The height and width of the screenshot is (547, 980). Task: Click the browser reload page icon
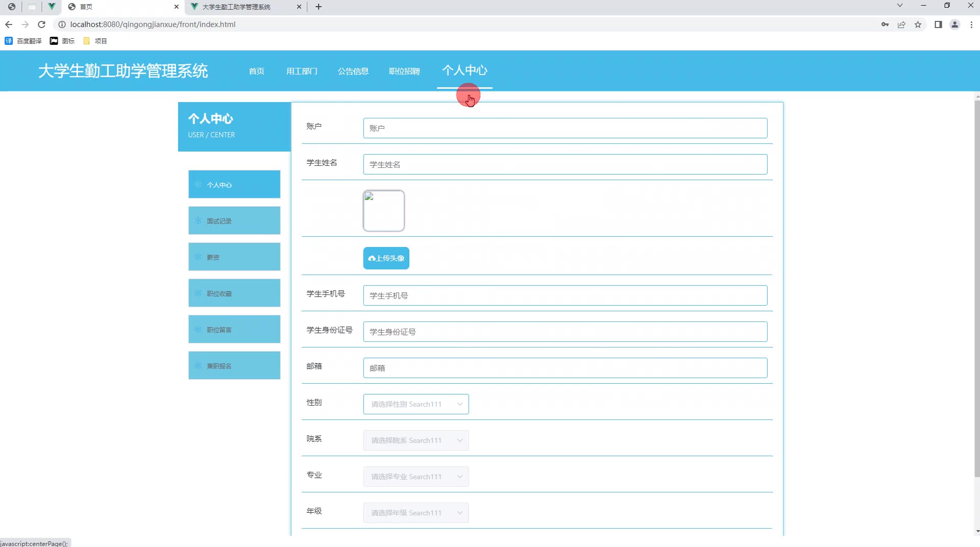point(42,24)
